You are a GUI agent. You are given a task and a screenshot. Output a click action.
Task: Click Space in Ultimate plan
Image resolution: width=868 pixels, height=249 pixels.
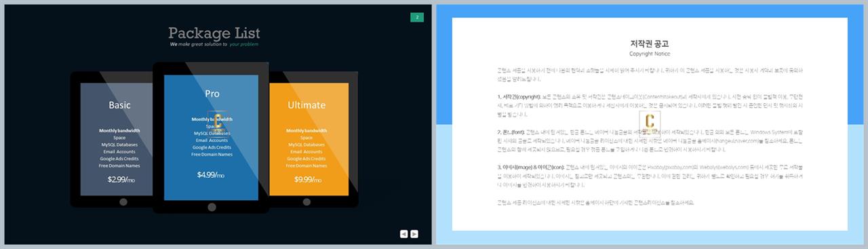[x=307, y=138]
